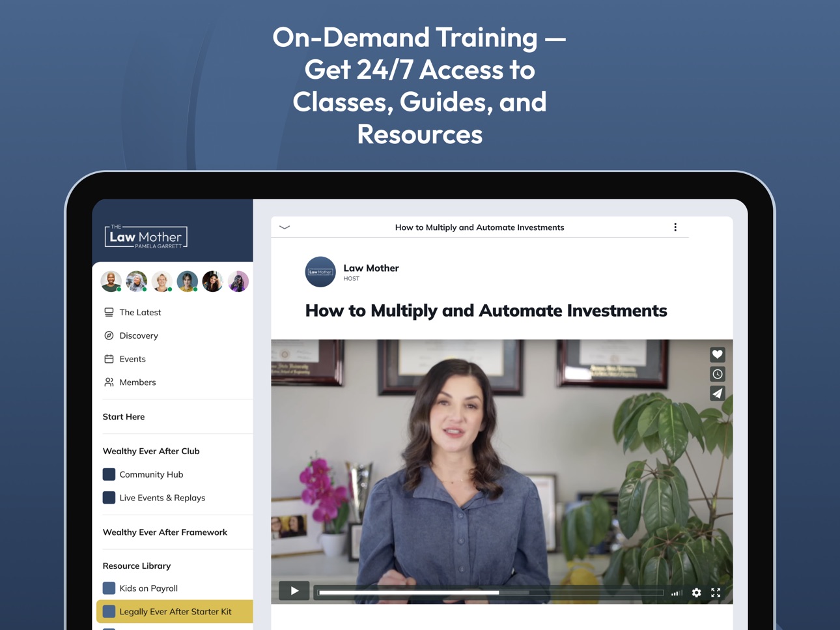Adjust the video volume bars
The width and height of the screenshot is (840, 630).
(x=677, y=593)
